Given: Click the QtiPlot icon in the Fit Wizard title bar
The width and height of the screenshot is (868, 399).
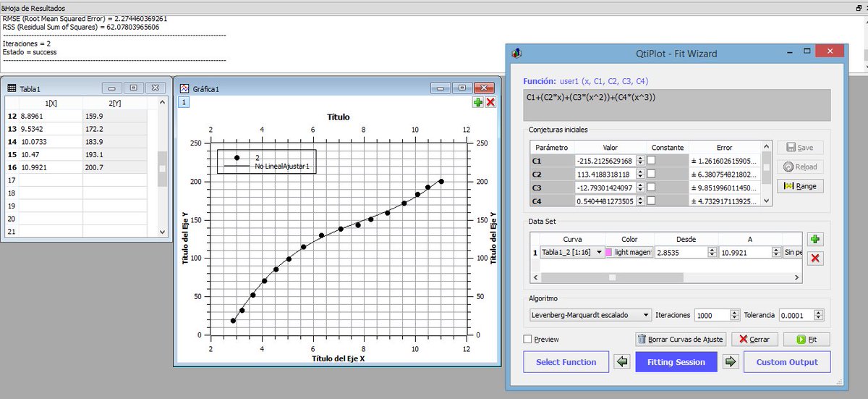Looking at the screenshot, I should [516, 53].
